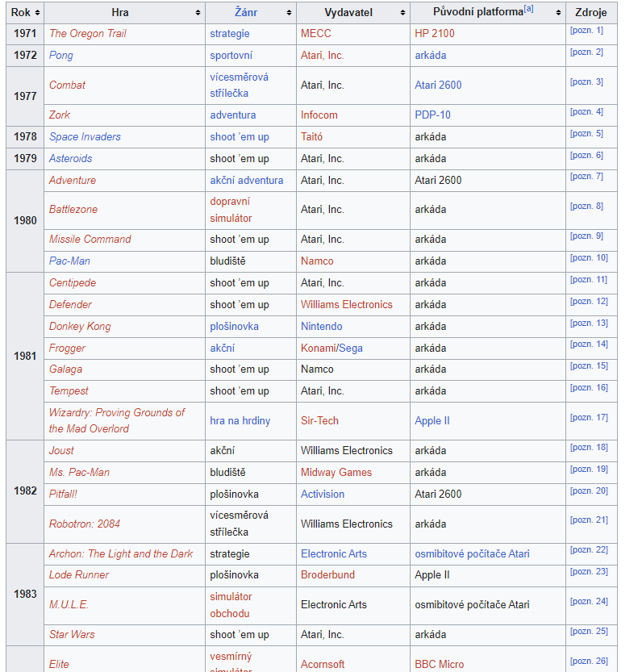Open the Sega publisher link
Screen dimensions: 638x672
tap(351, 348)
